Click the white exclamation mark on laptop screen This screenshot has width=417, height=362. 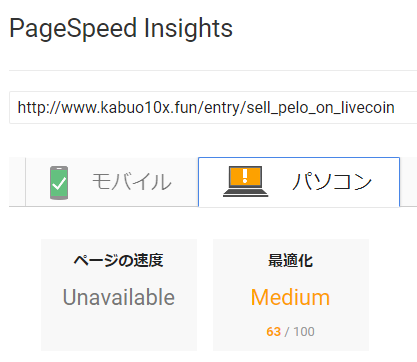[x=245, y=176]
